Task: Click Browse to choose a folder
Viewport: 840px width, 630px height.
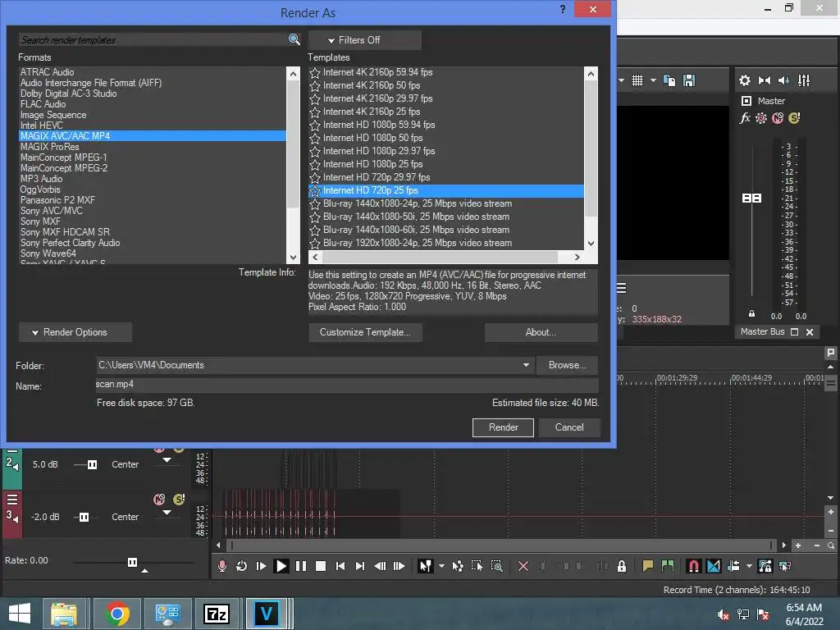Action: (x=567, y=365)
